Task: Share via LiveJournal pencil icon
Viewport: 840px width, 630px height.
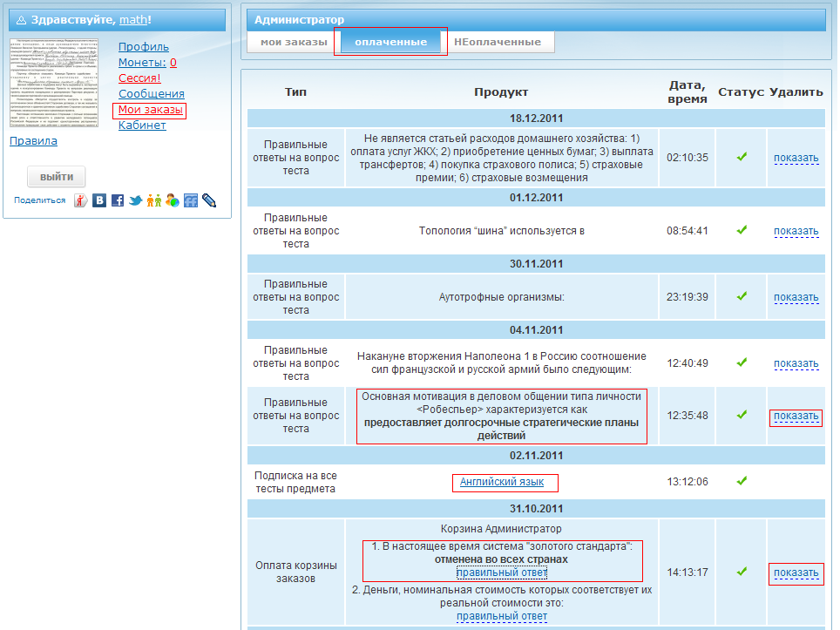Action: pos(209,200)
